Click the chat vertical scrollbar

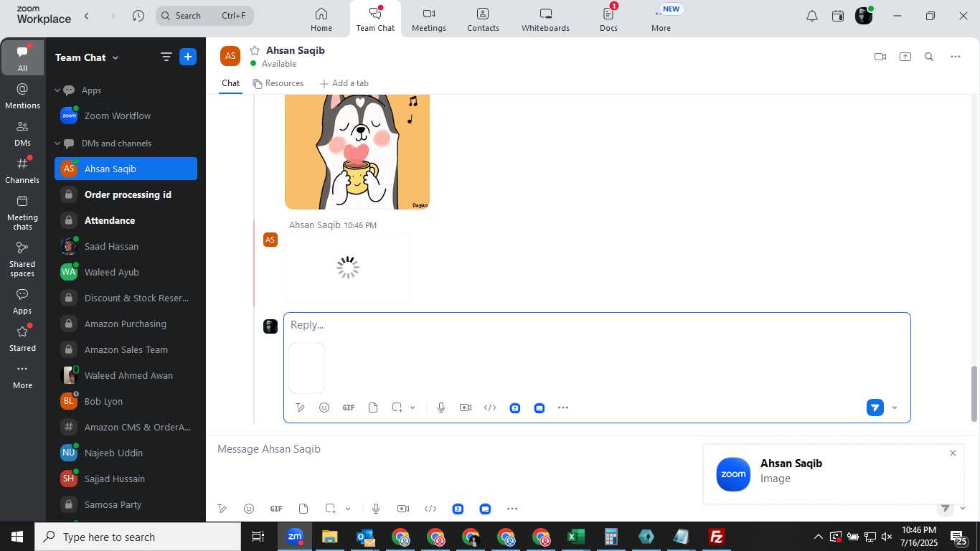(x=974, y=393)
